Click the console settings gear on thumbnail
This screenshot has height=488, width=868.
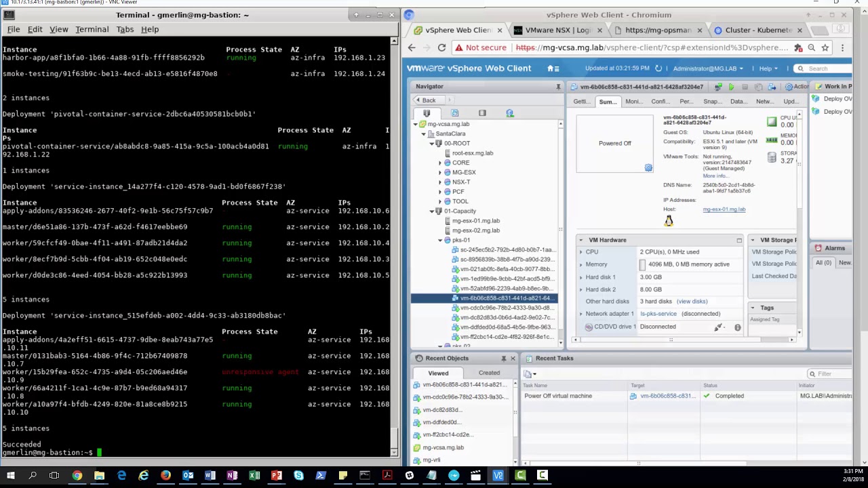click(x=648, y=167)
